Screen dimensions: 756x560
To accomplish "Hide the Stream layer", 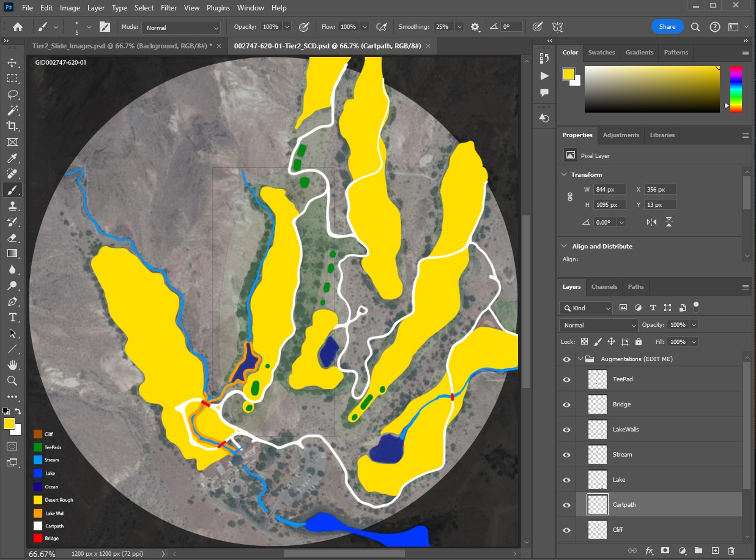I will pyautogui.click(x=566, y=455).
